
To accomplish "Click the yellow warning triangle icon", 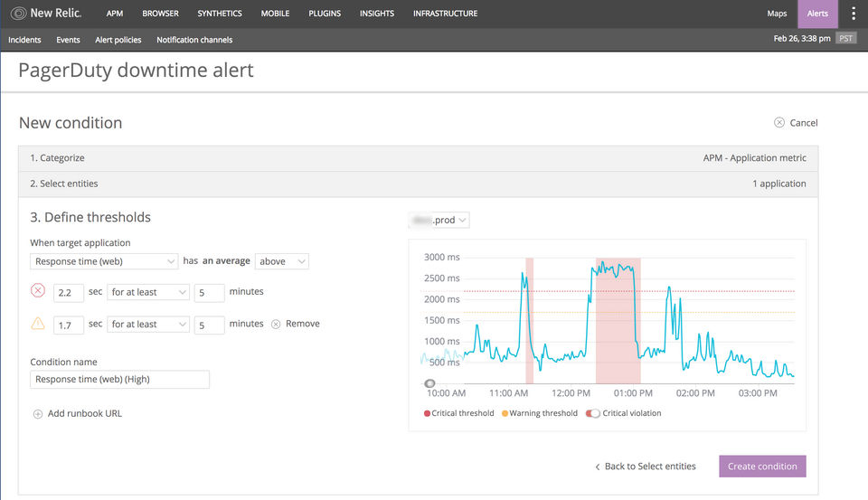I will coord(38,323).
